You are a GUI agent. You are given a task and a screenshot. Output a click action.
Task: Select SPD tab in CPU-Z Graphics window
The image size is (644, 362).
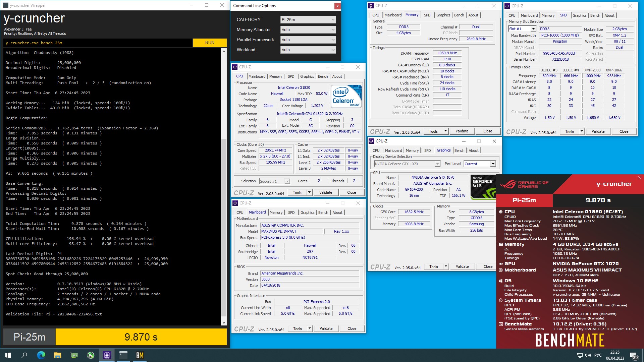[427, 150]
